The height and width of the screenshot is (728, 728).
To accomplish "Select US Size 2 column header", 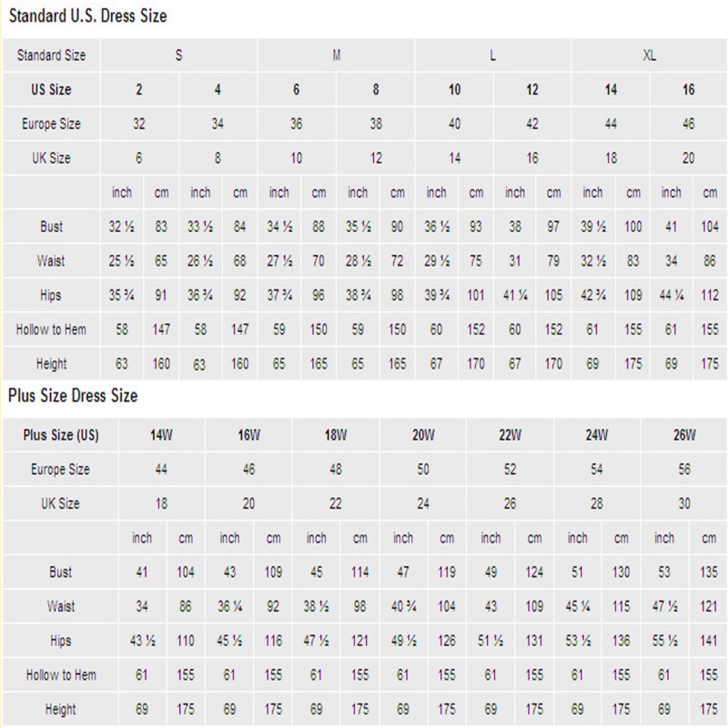I will (x=139, y=89).
